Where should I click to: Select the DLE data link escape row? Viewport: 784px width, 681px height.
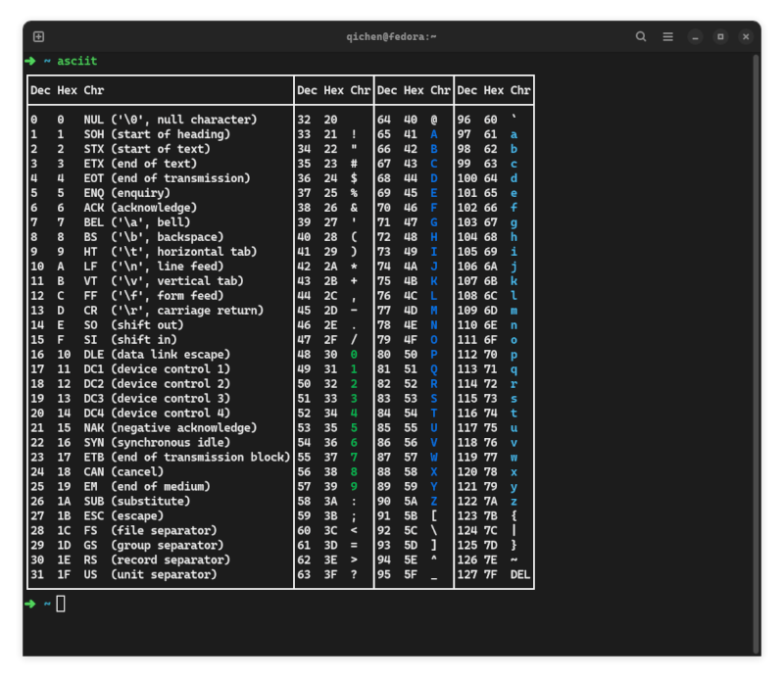tap(130, 355)
